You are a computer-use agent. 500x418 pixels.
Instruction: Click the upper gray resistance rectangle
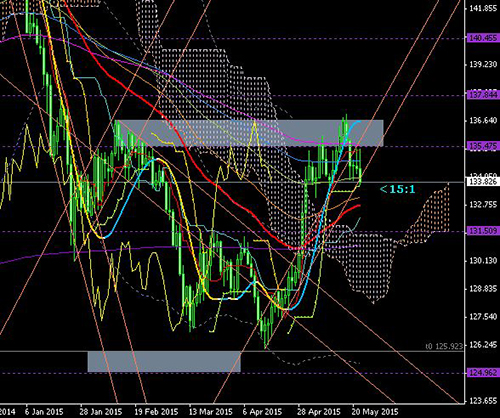249,133
